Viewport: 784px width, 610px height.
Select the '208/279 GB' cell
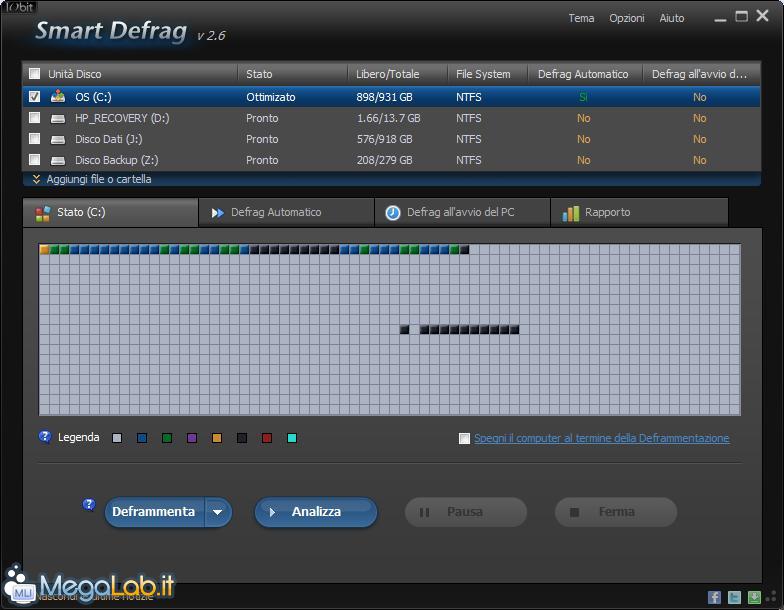pos(384,160)
